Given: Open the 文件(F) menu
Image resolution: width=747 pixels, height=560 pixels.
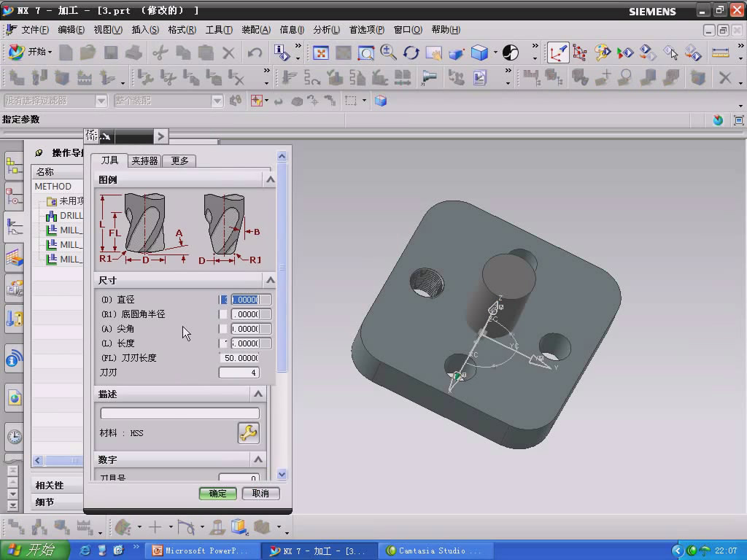Looking at the screenshot, I should (x=35, y=30).
